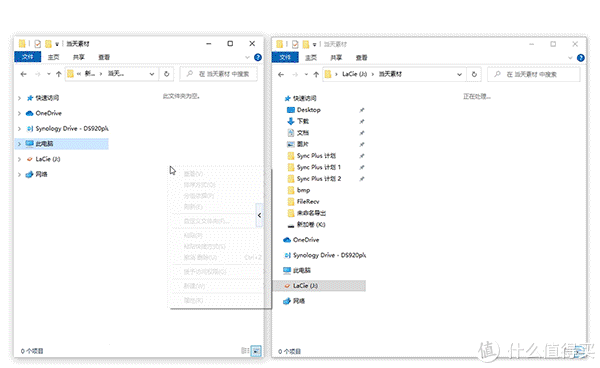600x368 pixels.
Task: Click back arrow in right window
Action: (281, 75)
